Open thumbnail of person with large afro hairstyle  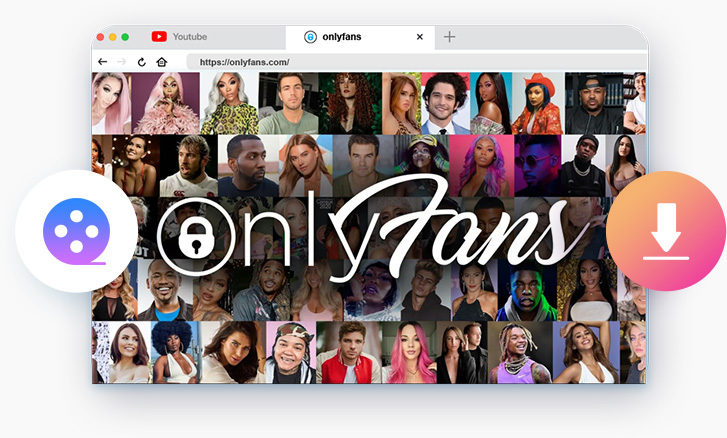174,352
